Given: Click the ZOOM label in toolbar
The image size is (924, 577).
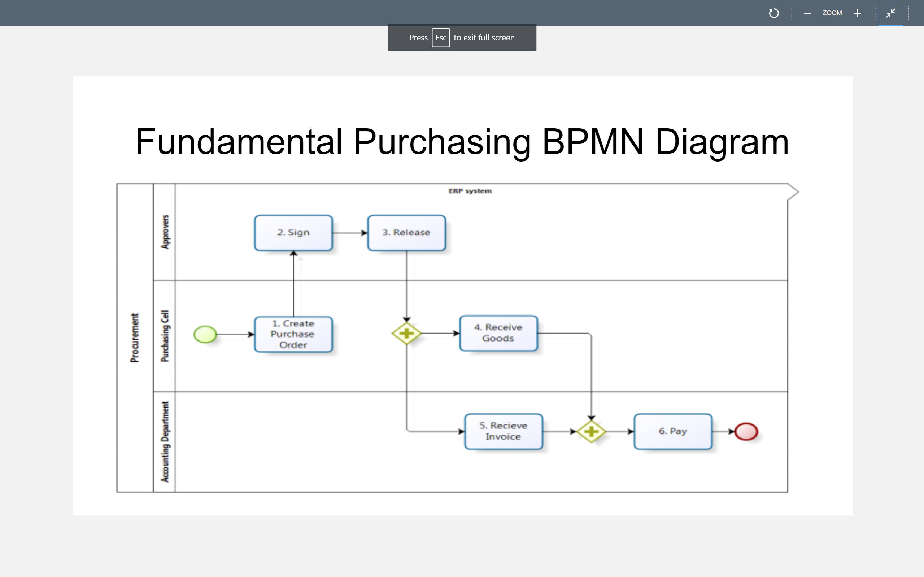Looking at the screenshot, I should (x=832, y=13).
